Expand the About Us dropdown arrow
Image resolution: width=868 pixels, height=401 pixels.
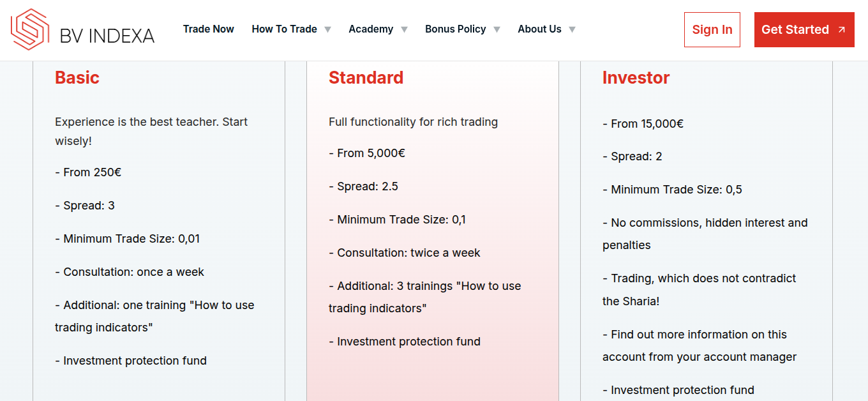point(572,29)
